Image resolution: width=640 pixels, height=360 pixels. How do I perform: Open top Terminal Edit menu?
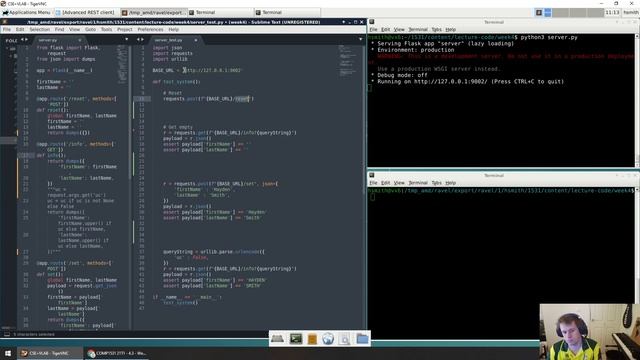pos(386,29)
